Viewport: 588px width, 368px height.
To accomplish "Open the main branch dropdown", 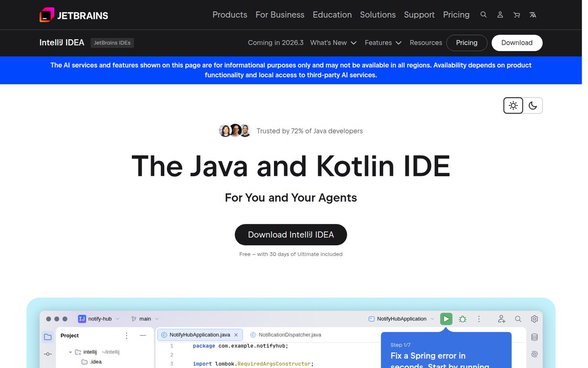I will [157, 319].
